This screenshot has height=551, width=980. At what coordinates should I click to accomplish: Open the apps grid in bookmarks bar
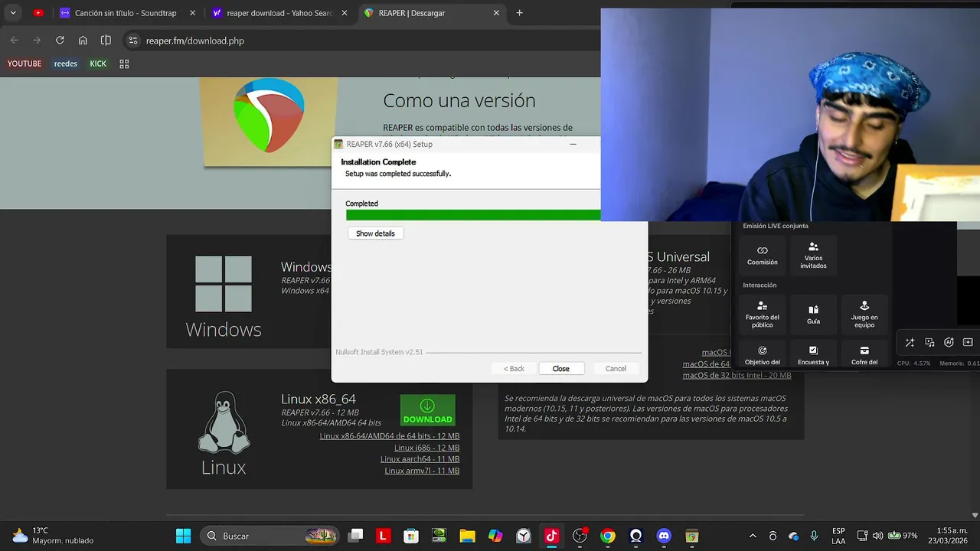pyautogui.click(x=124, y=64)
